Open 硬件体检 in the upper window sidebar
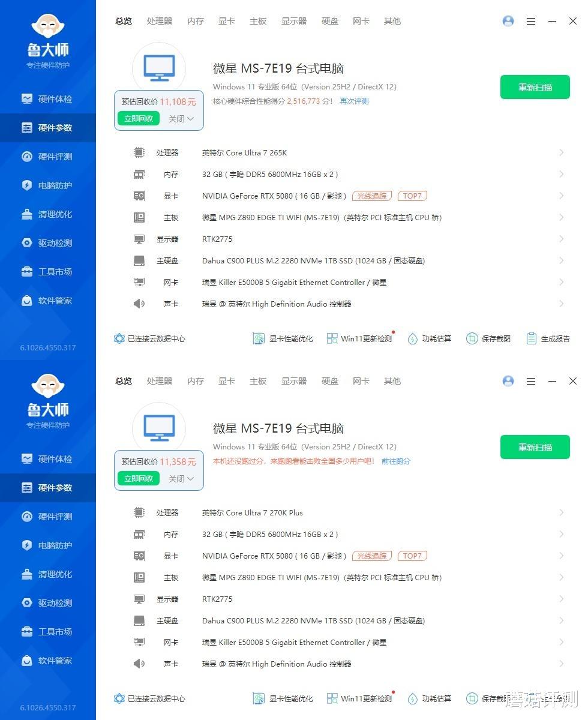This screenshot has height=720, width=588. tap(47, 99)
